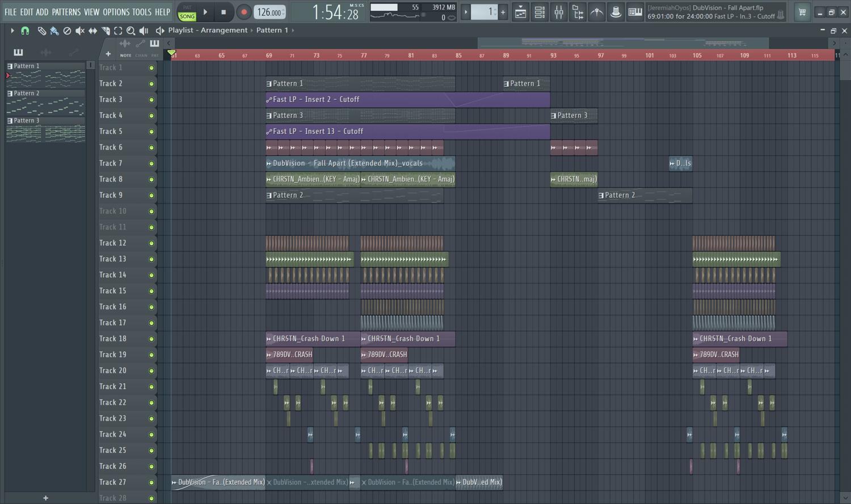Mute Track 22 with its green LED
851x504 pixels.
(151, 403)
